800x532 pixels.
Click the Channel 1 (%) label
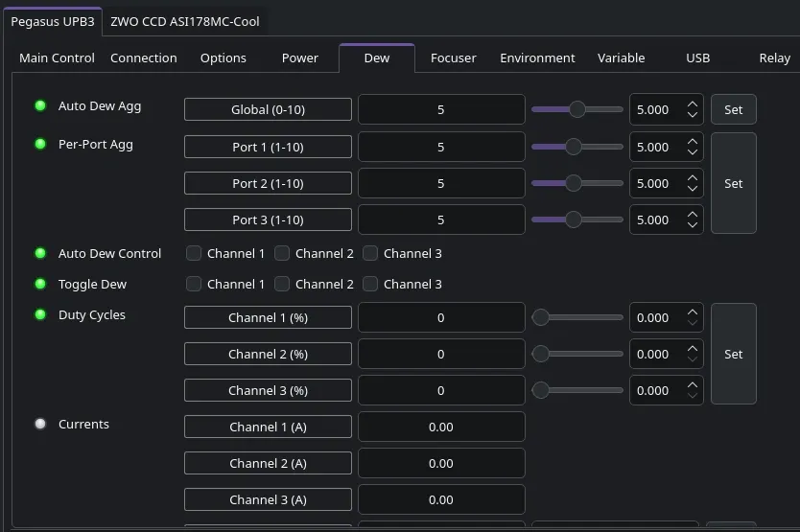click(268, 317)
